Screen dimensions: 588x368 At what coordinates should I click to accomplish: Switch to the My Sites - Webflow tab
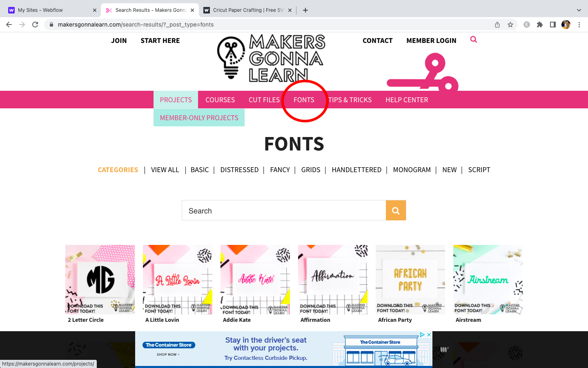(50, 10)
